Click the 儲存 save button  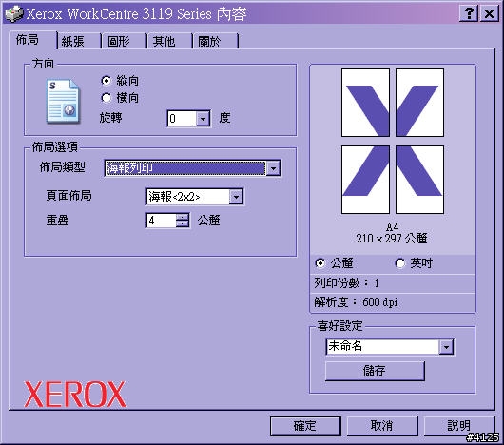coord(375,371)
